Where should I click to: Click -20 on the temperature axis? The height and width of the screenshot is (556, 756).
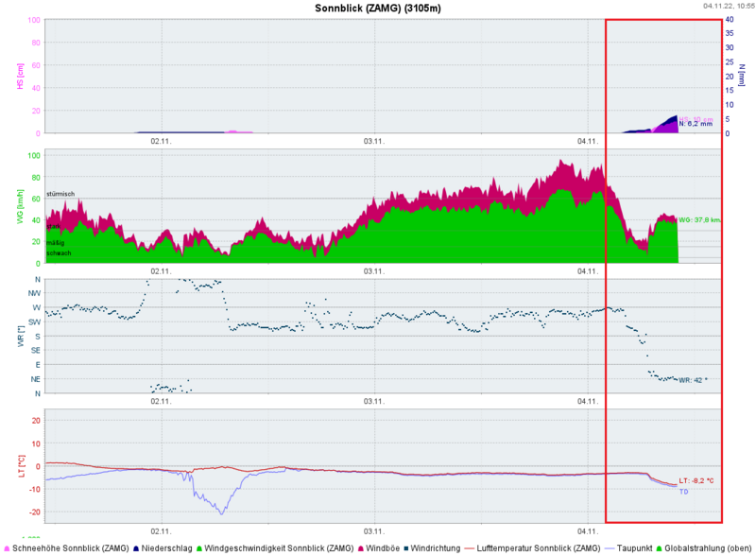35,513
